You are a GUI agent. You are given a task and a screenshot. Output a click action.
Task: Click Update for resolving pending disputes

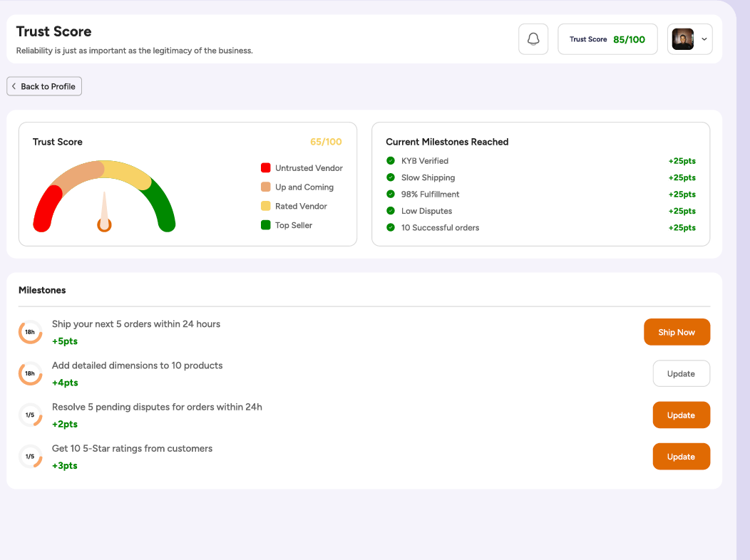[681, 415]
